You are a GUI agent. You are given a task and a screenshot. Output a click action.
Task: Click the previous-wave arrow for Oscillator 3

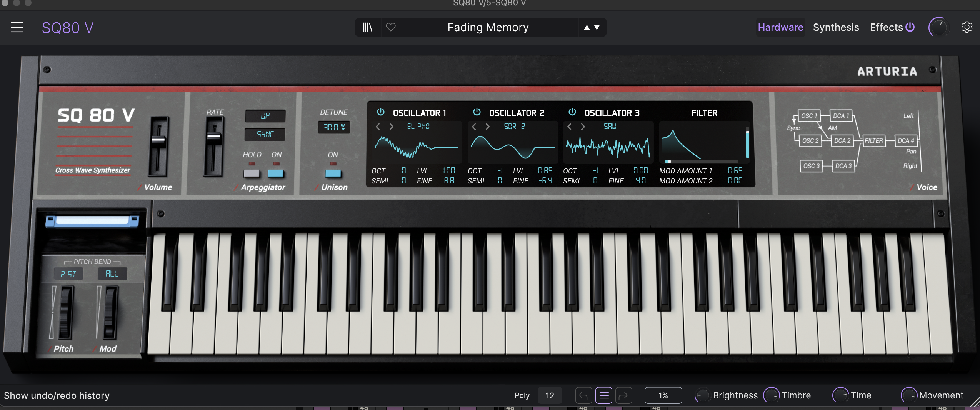point(569,127)
